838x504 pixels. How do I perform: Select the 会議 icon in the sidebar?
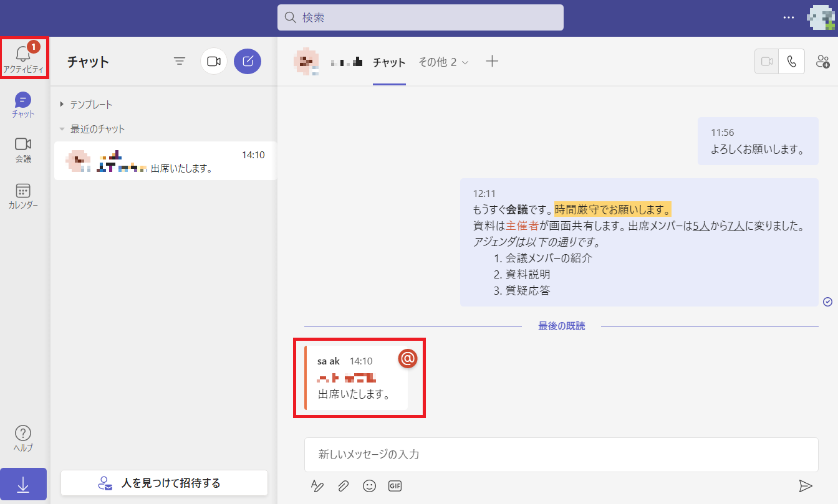tap(23, 150)
